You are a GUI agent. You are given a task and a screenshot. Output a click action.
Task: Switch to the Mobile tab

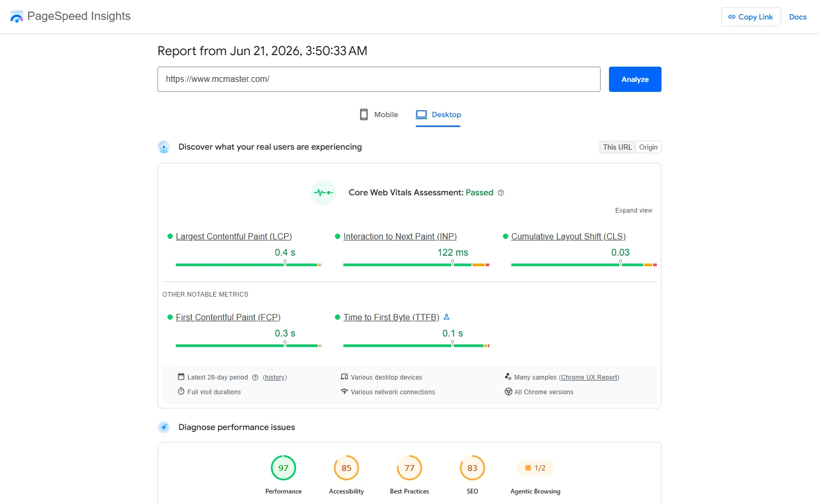coord(379,114)
